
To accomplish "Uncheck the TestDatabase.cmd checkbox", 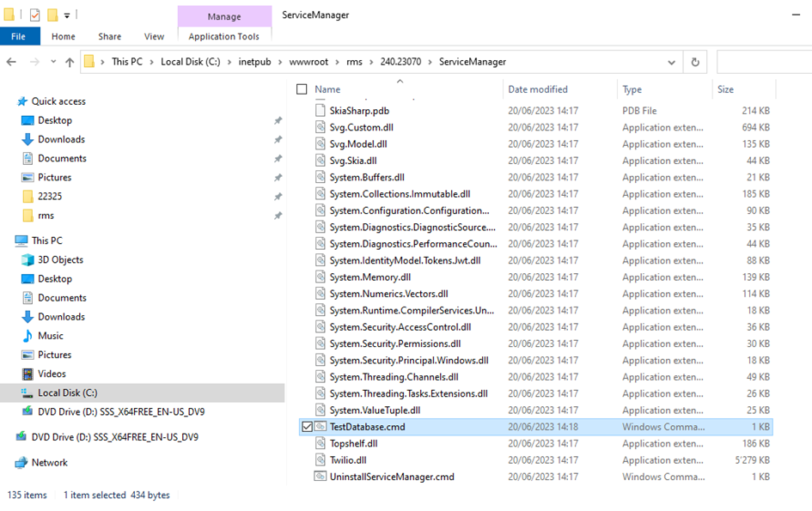I will point(307,427).
